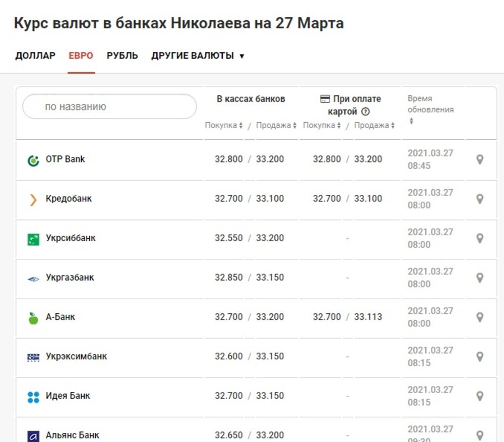This screenshot has width=504, height=442.
Task: Select Альянс Банк buy rate 32.650
Action: 229,435
